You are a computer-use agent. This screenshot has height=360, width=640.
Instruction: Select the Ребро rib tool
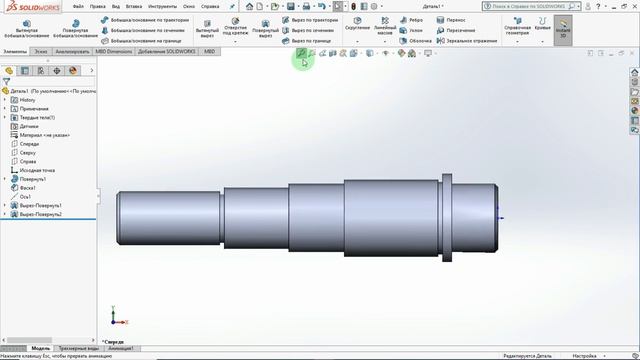[x=411, y=20]
